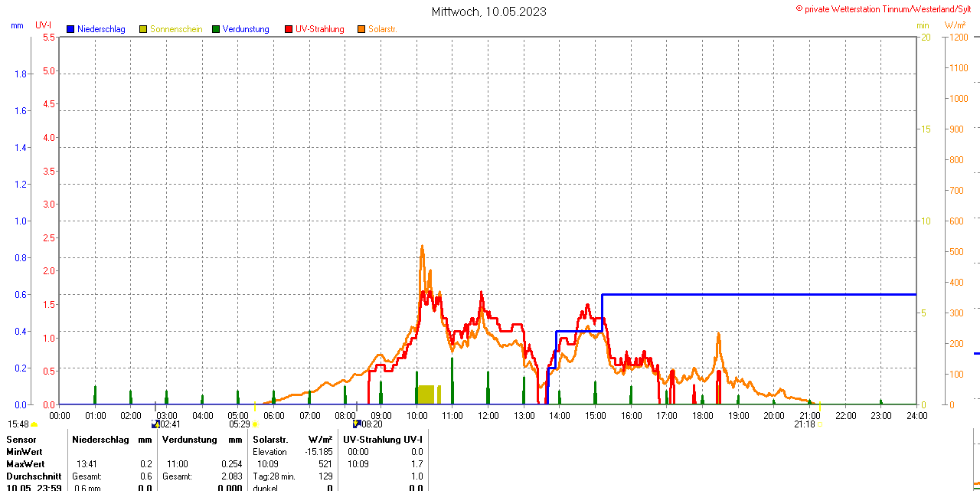Image resolution: width=980 pixels, height=491 pixels.
Task: Click the Sensor header in data table
Action: click(x=21, y=440)
